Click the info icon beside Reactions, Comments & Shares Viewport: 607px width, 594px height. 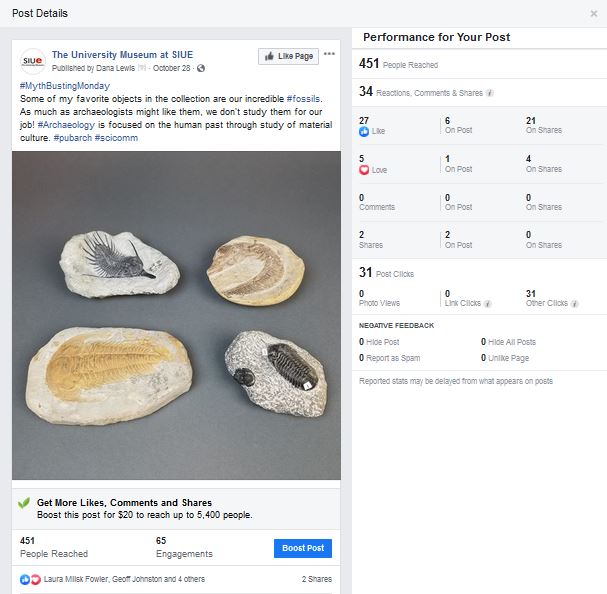tap(489, 93)
